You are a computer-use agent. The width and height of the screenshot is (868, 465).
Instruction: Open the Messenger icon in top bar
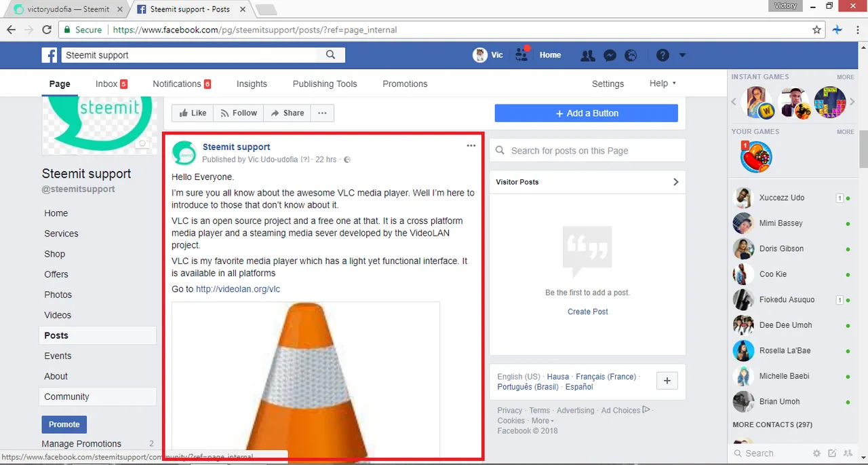[610, 56]
